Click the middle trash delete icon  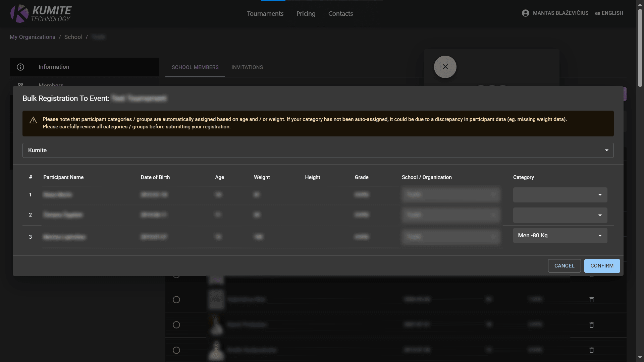(591, 325)
